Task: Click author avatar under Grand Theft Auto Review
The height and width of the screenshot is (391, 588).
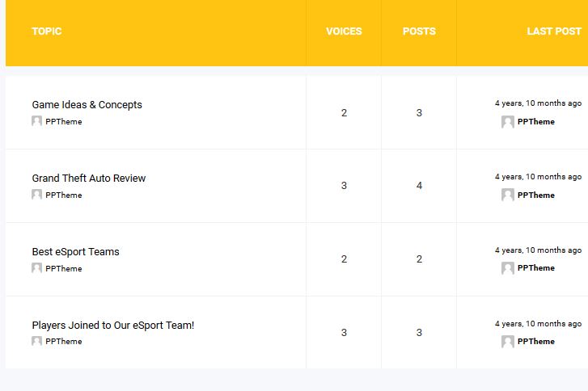Action: coord(36,195)
